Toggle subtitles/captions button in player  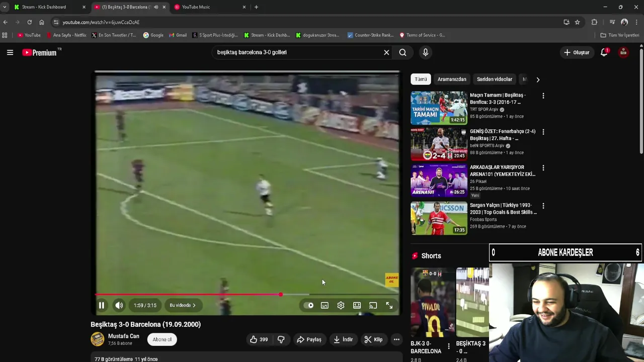(x=325, y=305)
